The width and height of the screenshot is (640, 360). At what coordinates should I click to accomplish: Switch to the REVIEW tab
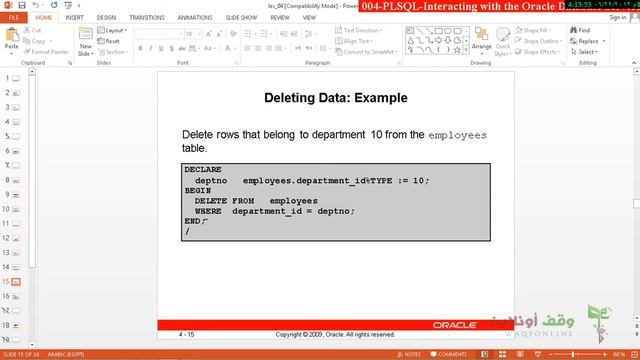tap(280, 18)
